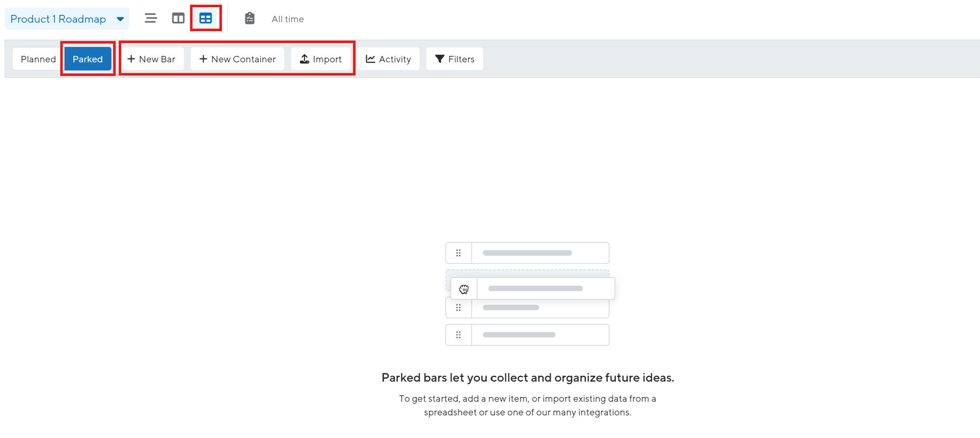This screenshot has width=980, height=438.
Task: Toggle to the Parked view
Action: 87,59
